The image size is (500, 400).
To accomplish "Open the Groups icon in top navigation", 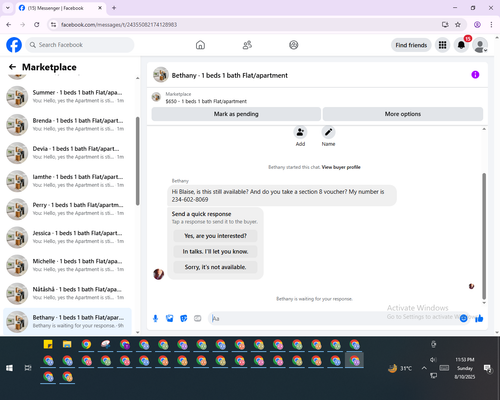I will tap(294, 45).
